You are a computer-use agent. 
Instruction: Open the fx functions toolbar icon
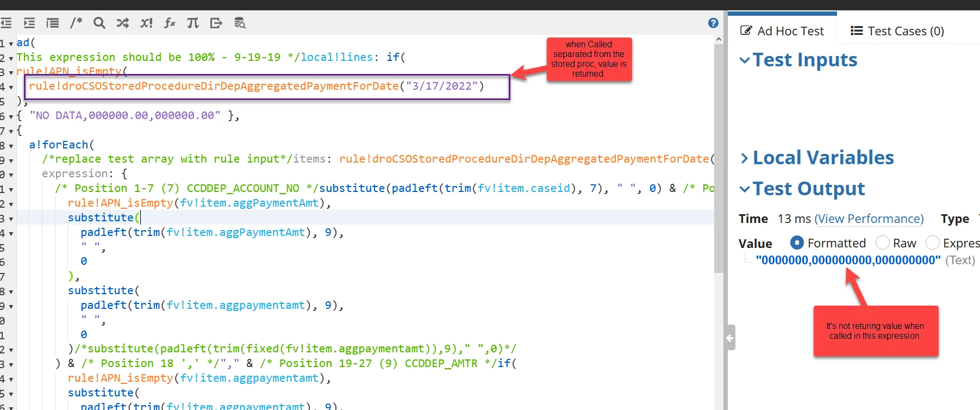(x=170, y=23)
